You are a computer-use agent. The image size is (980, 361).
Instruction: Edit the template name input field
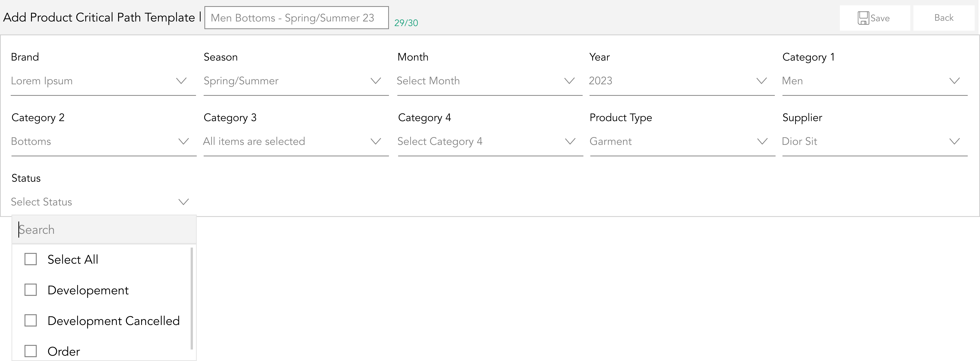pyautogui.click(x=296, y=17)
